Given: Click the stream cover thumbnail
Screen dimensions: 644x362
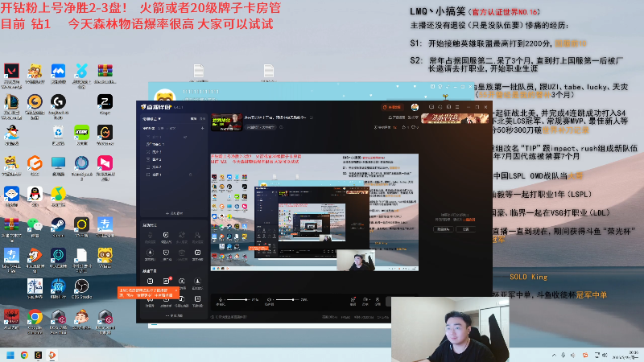Looking at the screenshot, I should (226, 122).
